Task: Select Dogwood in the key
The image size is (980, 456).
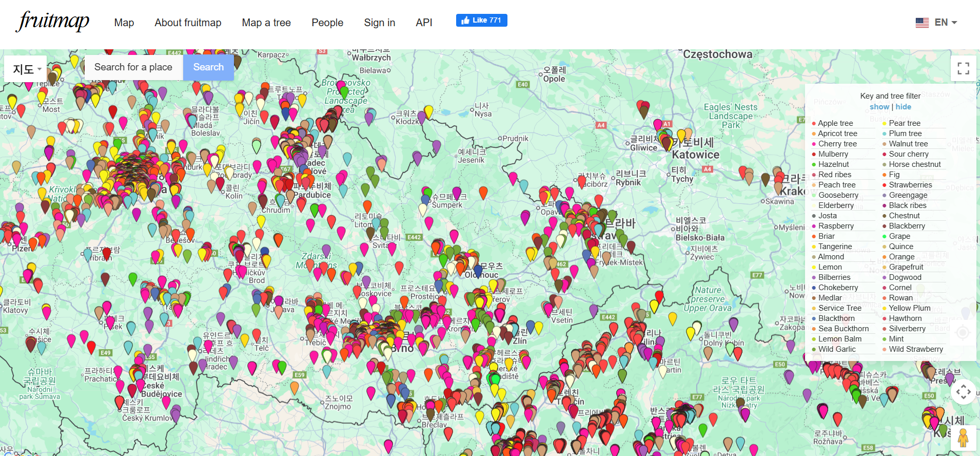Action: click(905, 277)
